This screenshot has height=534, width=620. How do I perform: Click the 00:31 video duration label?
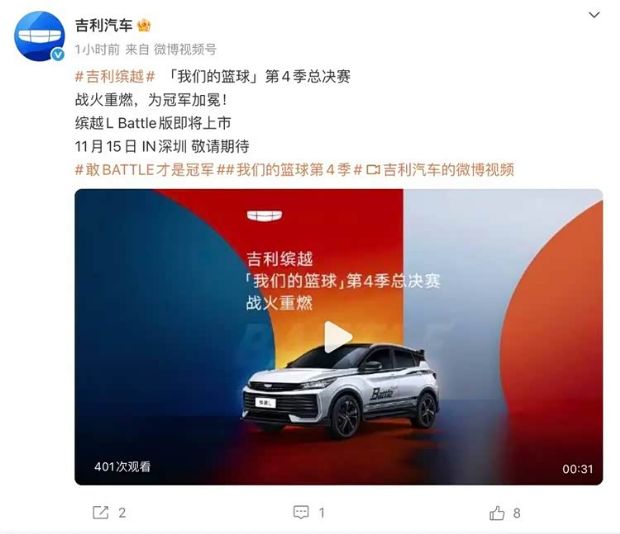578,469
